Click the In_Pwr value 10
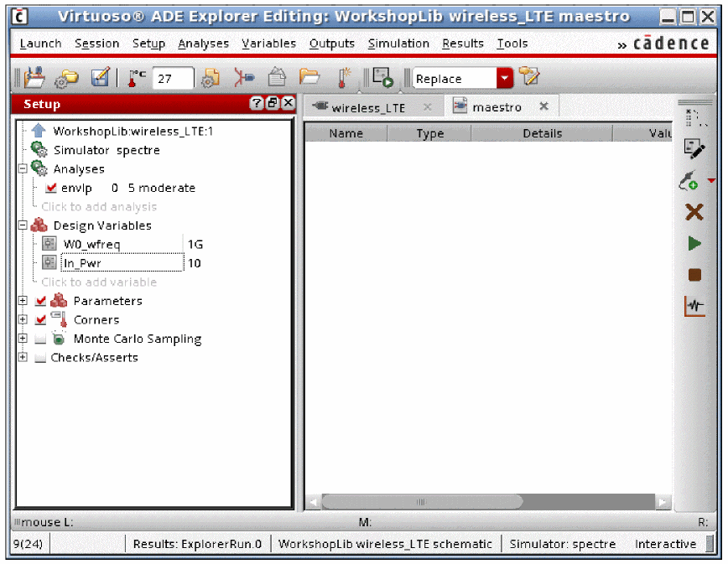The image size is (728, 564). 194,263
